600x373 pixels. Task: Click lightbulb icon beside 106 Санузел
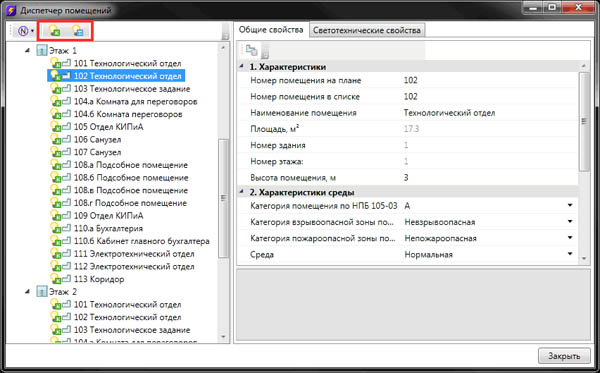(55, 140)
